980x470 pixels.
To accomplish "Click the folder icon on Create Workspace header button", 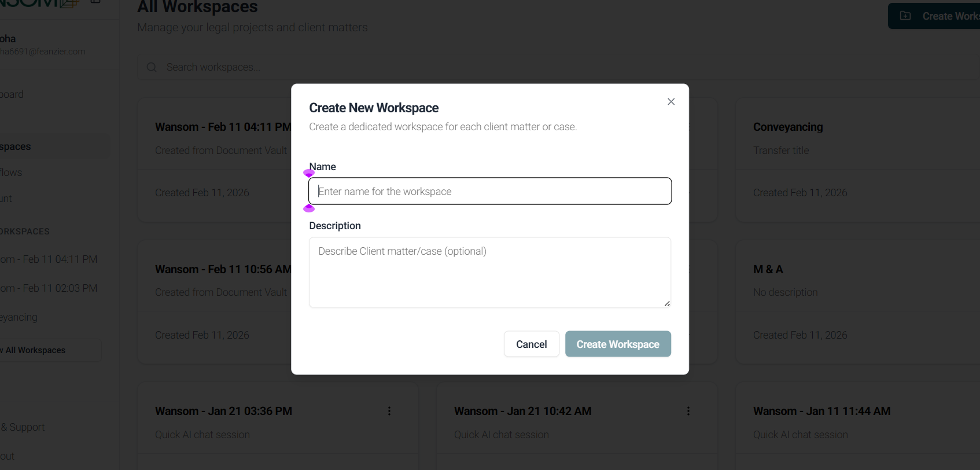I will click(905, 16).
